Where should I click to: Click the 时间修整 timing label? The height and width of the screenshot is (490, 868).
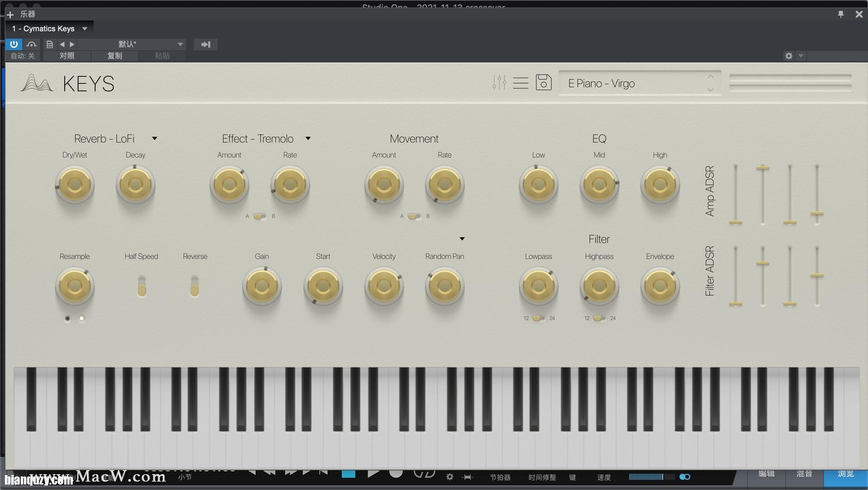point(542,477)
